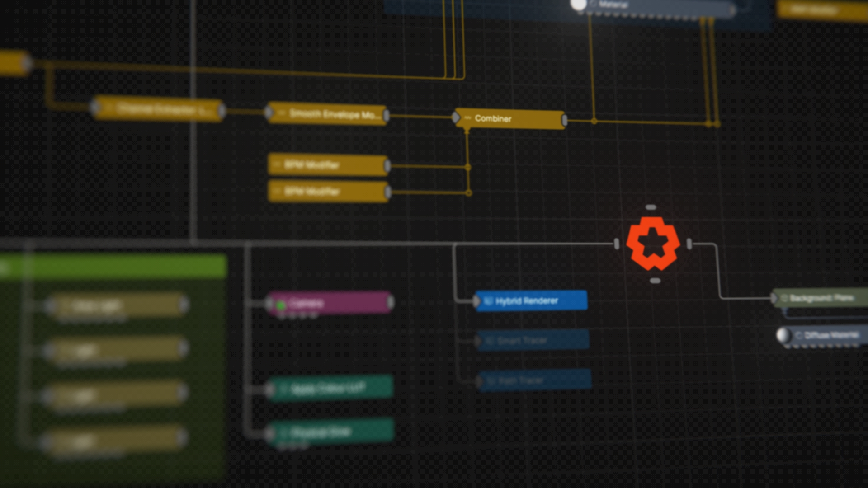Expand the handle above the red star node

click(x=651, y=207)
